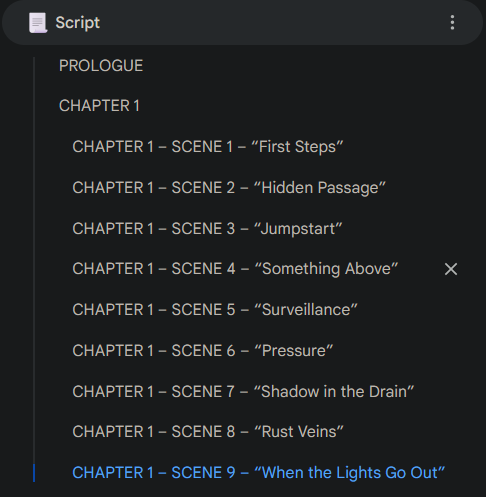
Task: Open the Script tab three-dot menu
Action: pyautogui.click(x=452, y=23)
